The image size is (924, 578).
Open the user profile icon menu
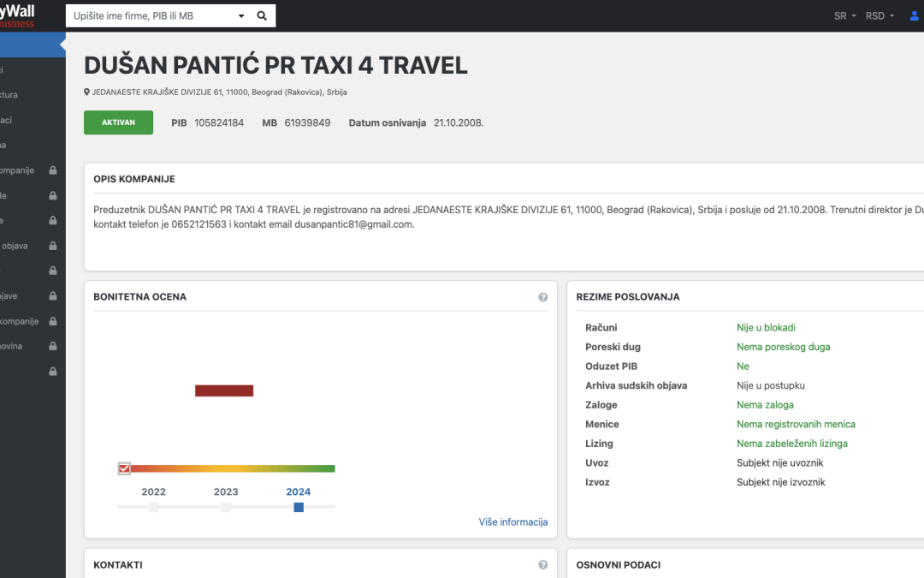click(914, 16)
